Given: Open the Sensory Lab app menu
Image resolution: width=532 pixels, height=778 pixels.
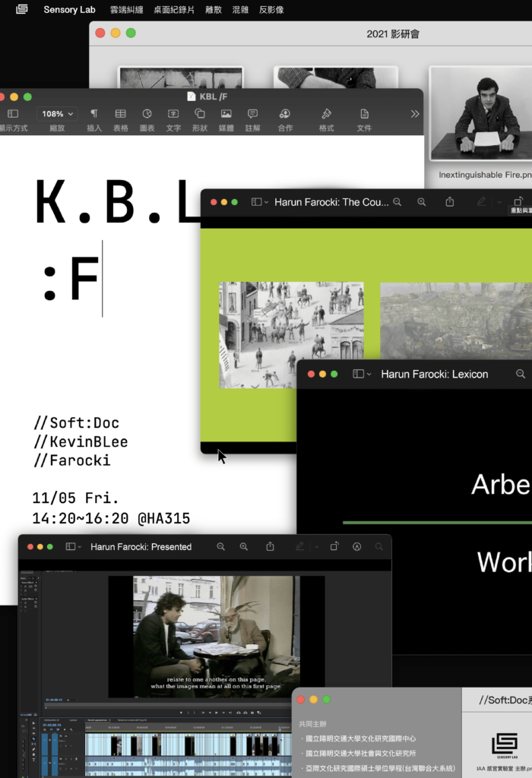Looking at the screenshot, I should point(69,9).
